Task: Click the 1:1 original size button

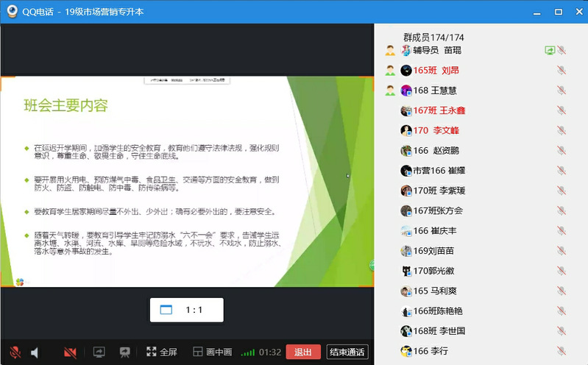Action: [186, 310]
